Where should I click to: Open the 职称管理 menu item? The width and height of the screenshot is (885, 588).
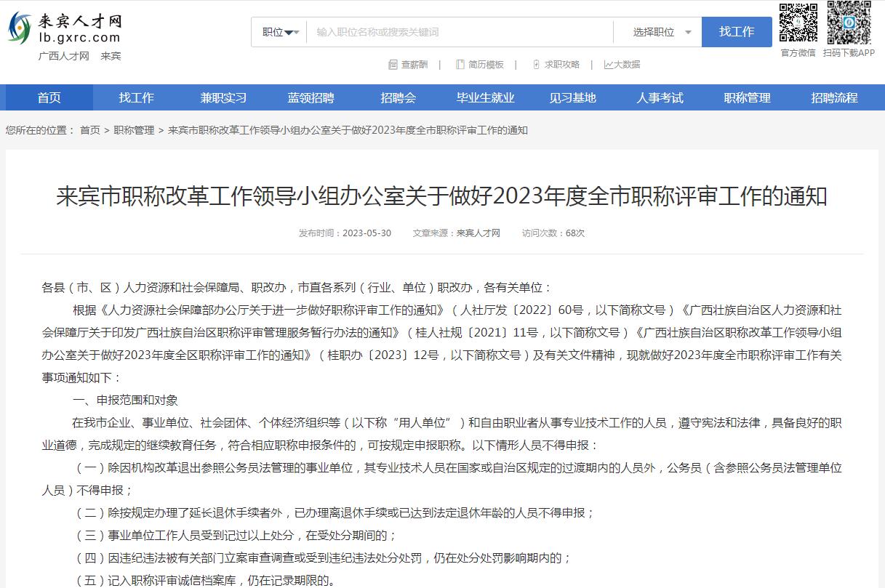click(x=746, y=97)
